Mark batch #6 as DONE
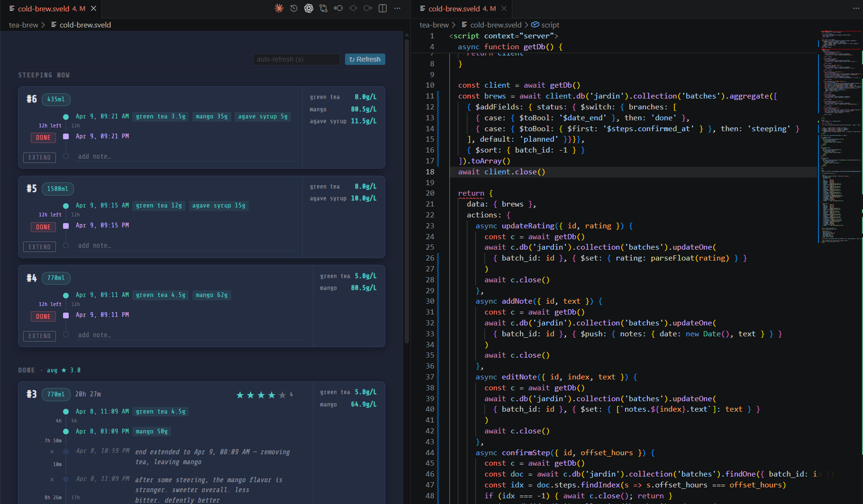The width and height of the screenshot is (863, 504). coord(43,137)
